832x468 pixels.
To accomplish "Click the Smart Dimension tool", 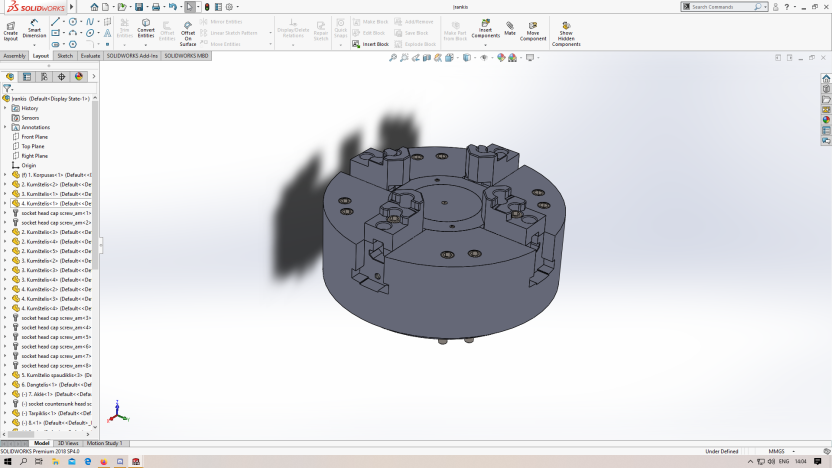I will coord(34,28).
